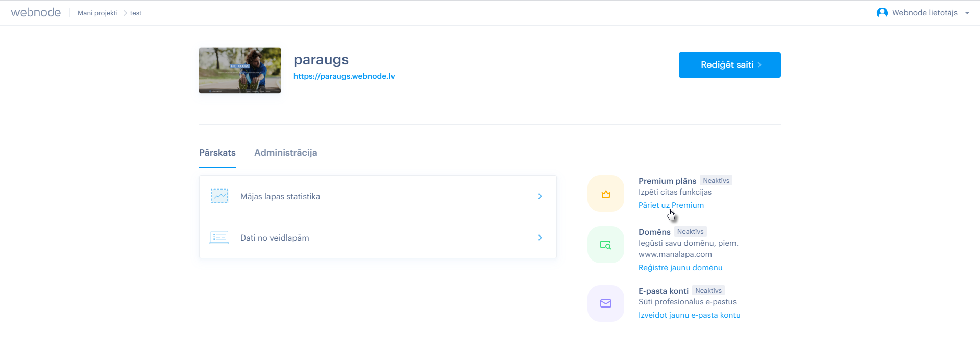Open the Mani projekti breadcrumb link

click(x=97, y=13)
